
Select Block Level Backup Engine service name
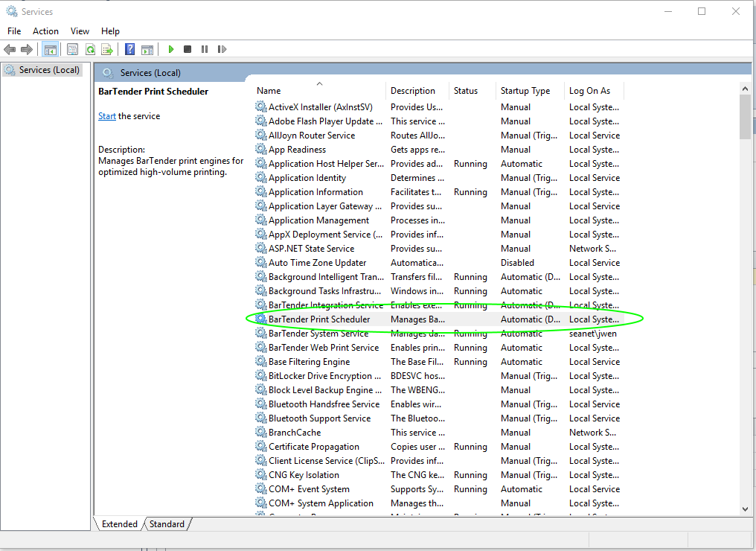[325, 390]
